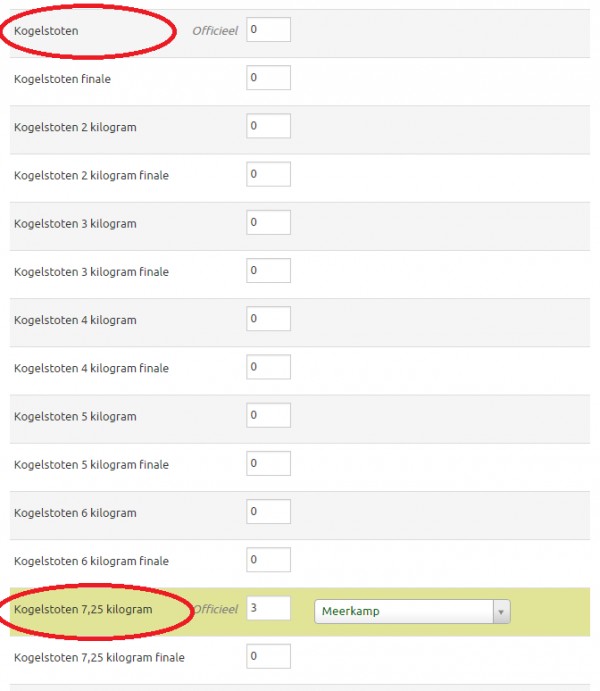Click the Kogelstoten 3 kilogram input

(268, 222)
